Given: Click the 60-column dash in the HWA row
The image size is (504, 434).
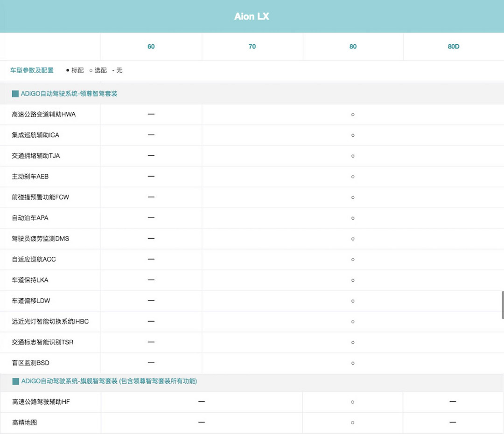Looking at the screenshot, I should (151, 114).
